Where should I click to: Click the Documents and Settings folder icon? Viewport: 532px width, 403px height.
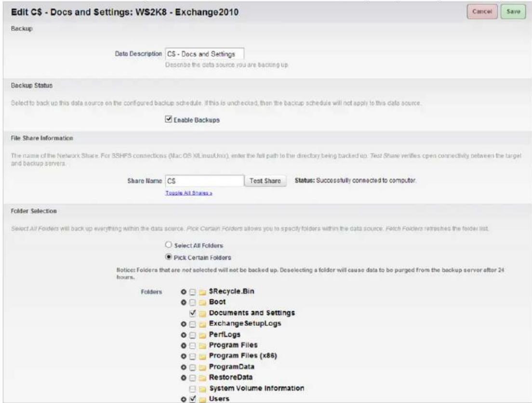pyautogui.click(x=202, y=313)
